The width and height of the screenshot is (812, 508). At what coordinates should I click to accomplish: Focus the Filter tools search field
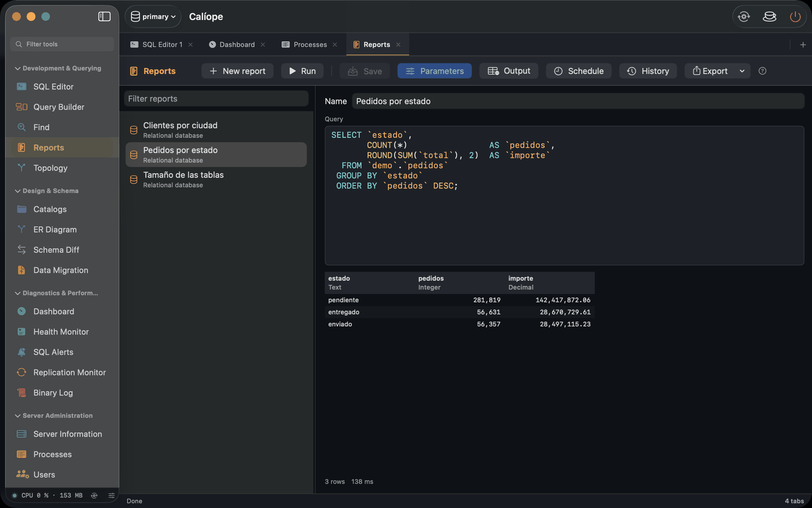[x=62, y=44]
